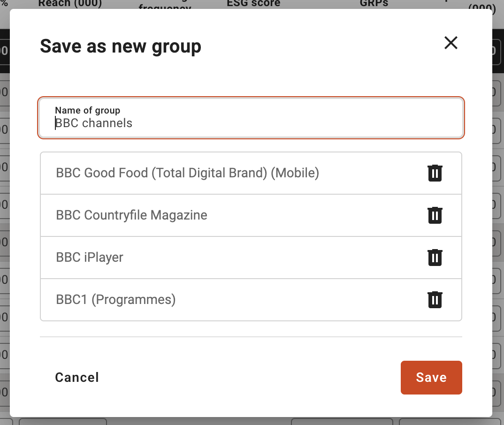Cancel saving the new group
The image size is (504, 425).
[77, 378]
